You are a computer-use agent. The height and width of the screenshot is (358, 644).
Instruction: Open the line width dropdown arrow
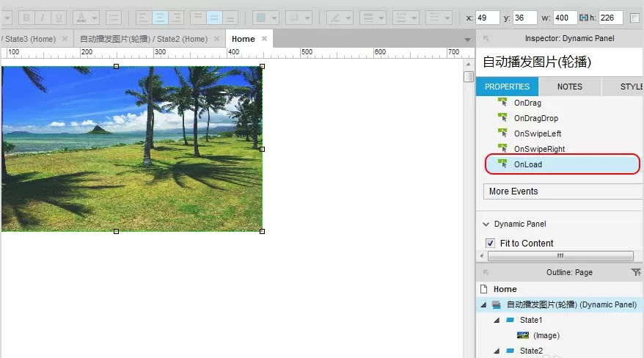click(381, 18)
